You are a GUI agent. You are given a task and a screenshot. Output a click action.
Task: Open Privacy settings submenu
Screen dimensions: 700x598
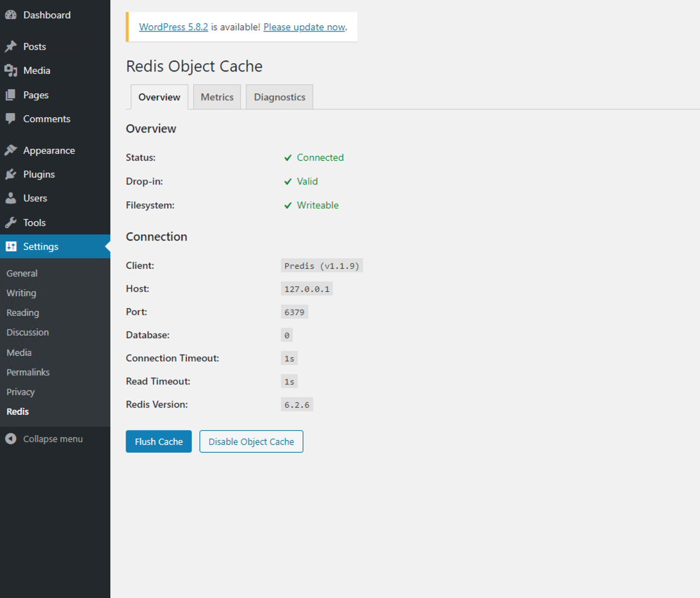click(x=20, y=392)
